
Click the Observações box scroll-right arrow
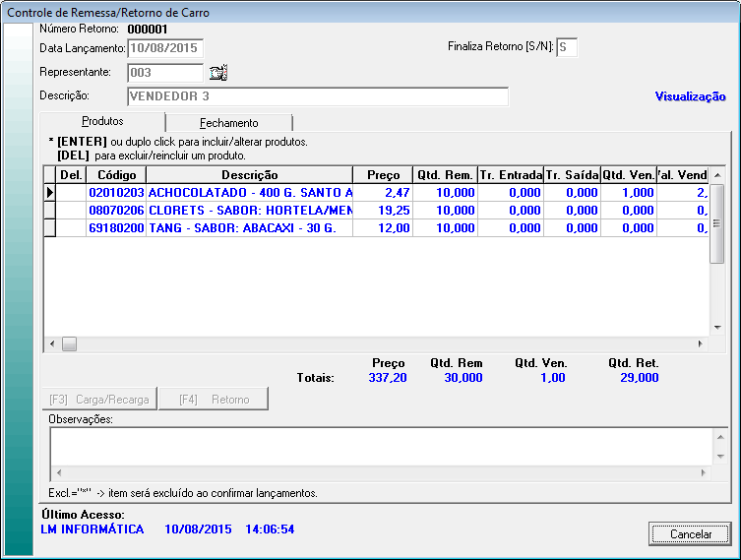(x=703, y=473)
